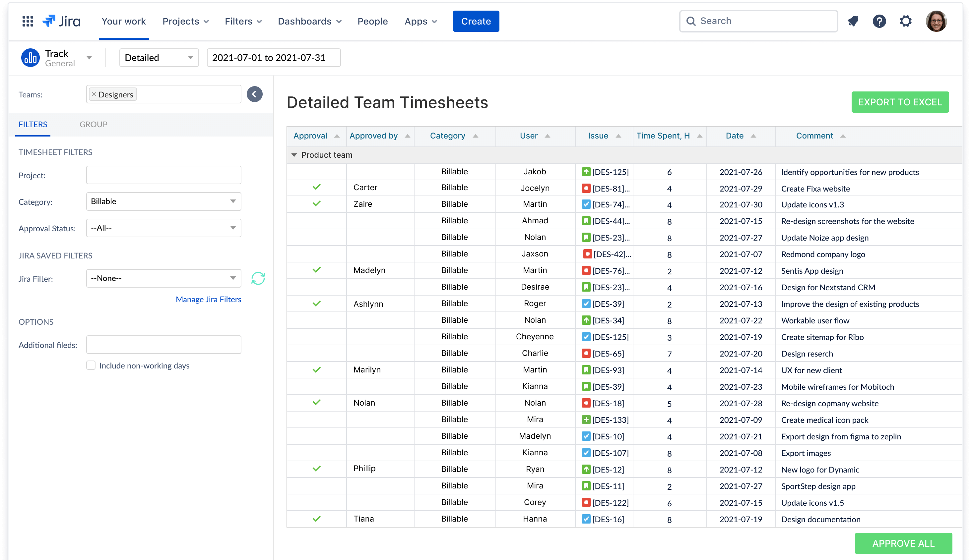The image size is (971, 560).
Task: Switch to the GROUP tab
Action: (93, 124)
